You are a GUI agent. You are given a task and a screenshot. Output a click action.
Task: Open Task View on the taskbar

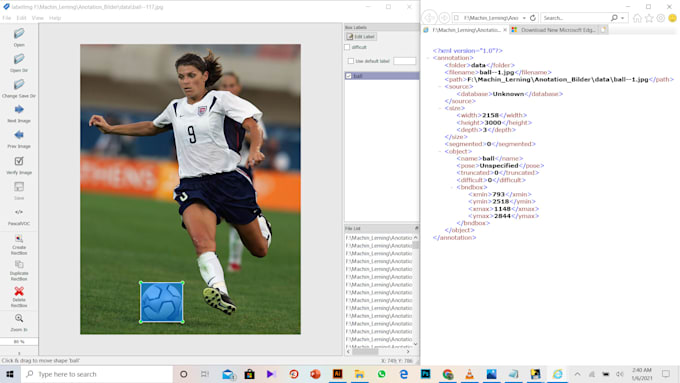pyautogui.click(x=205, y=374)
